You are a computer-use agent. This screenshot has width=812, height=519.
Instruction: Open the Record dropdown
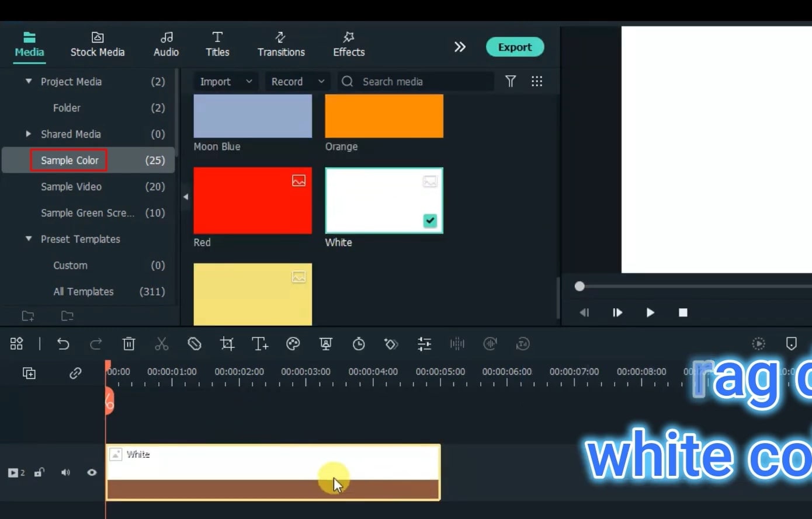click(297, 82)
